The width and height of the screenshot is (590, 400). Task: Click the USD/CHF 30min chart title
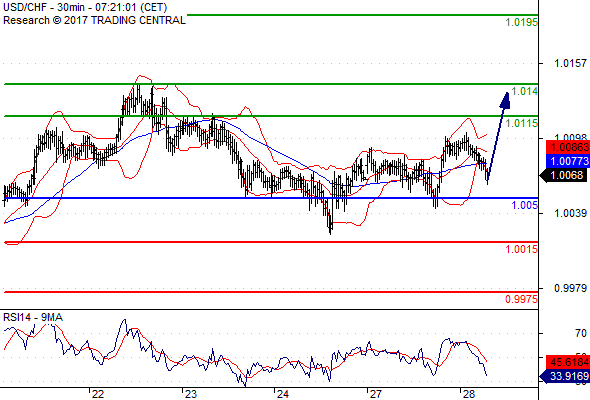(85, 8)
